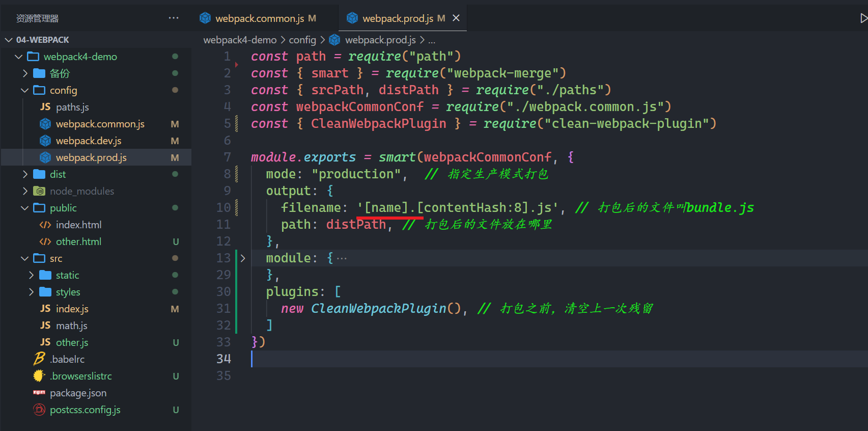868x431 pixels.
Task: Click the webpack icon beside webpack.common.js in explorer
Action: (x=45, y=124)
